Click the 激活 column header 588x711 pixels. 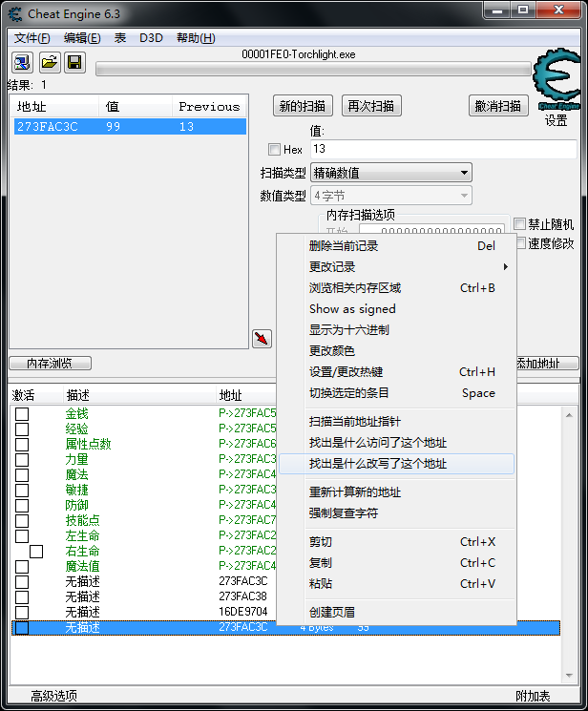tap(36, 395)
